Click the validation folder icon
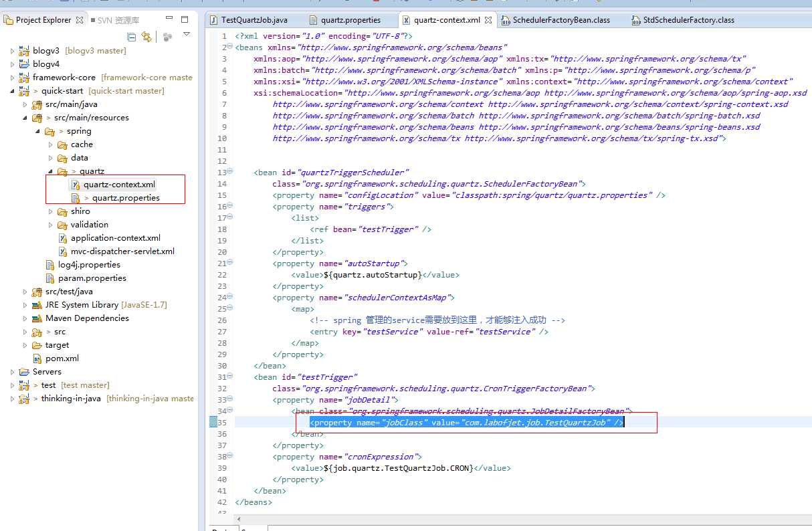This screenshot has width=812, height=531. [63, 225]
